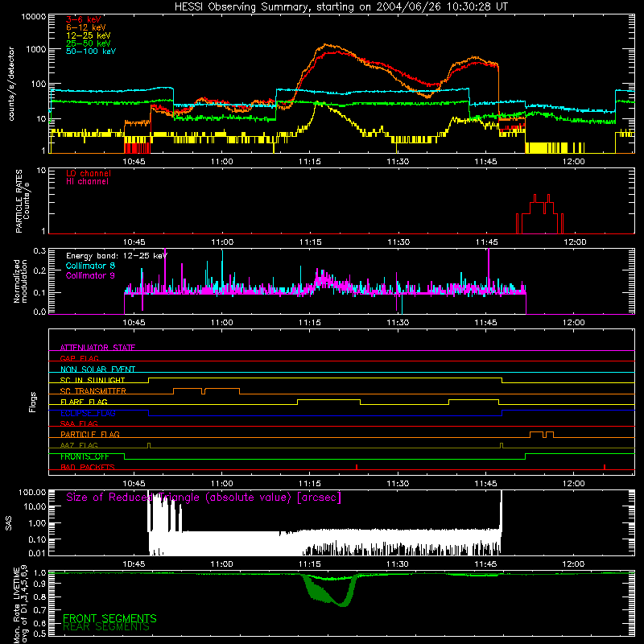Click the SC IN SUNLIGHT flag label
This screenshot has width=644, height=644.
[x=93, y=380]
